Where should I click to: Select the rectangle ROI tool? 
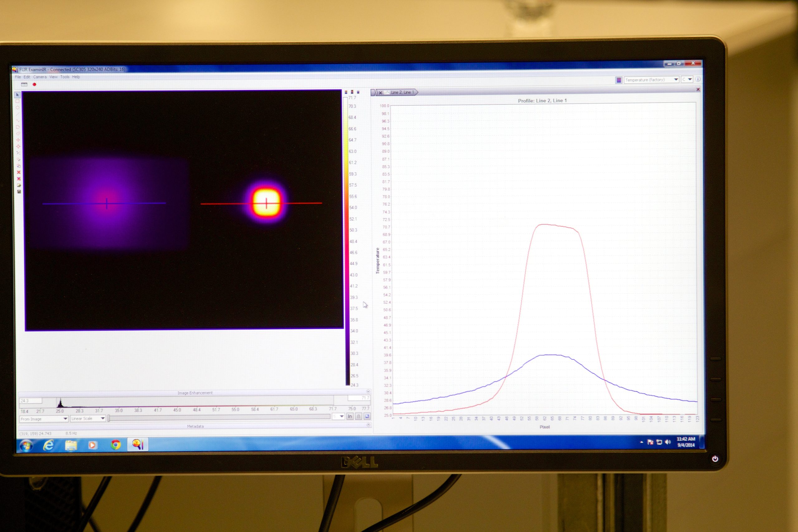[x=18, y=101]
